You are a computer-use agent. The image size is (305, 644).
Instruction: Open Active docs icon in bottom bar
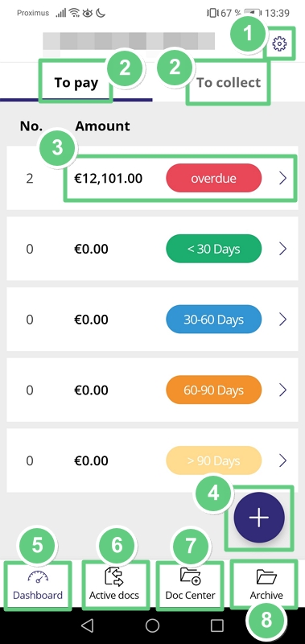[x=114, y=575]
